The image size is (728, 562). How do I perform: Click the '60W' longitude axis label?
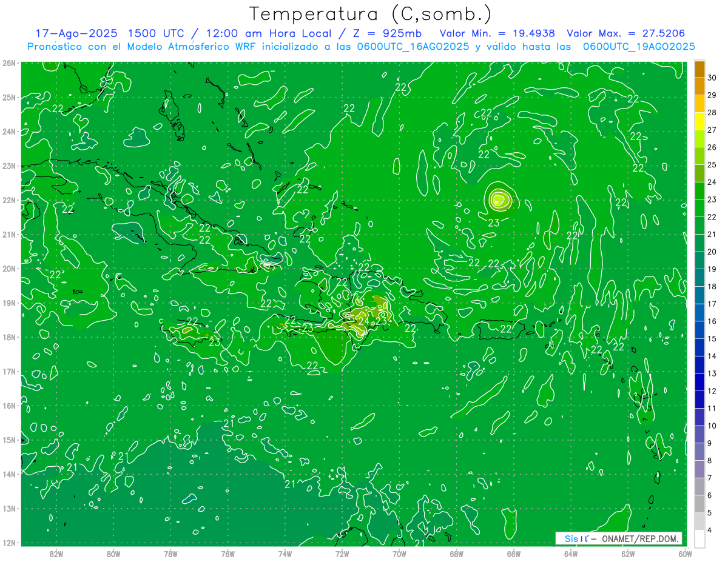click(x=686, y=553)
